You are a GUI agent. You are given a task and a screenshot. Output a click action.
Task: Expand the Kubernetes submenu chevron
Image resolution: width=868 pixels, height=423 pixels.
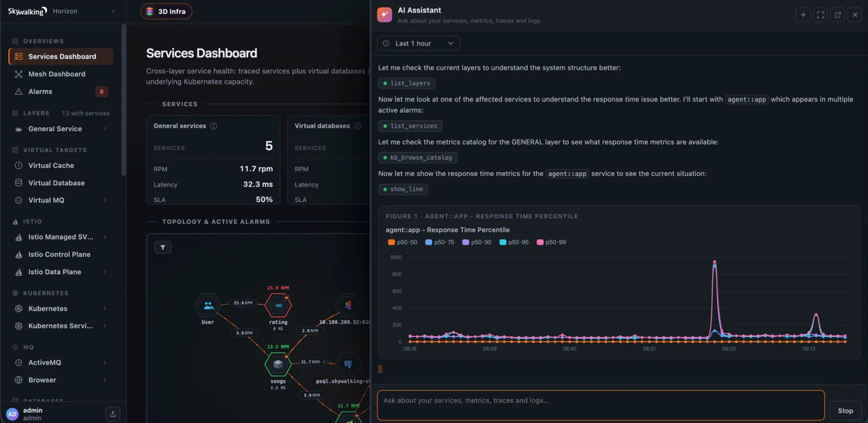click(105, 309)
